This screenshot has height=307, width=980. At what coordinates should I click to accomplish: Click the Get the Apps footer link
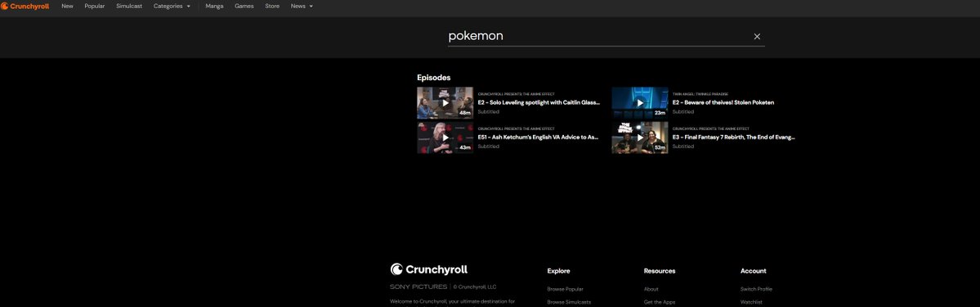tap(660, 302)
